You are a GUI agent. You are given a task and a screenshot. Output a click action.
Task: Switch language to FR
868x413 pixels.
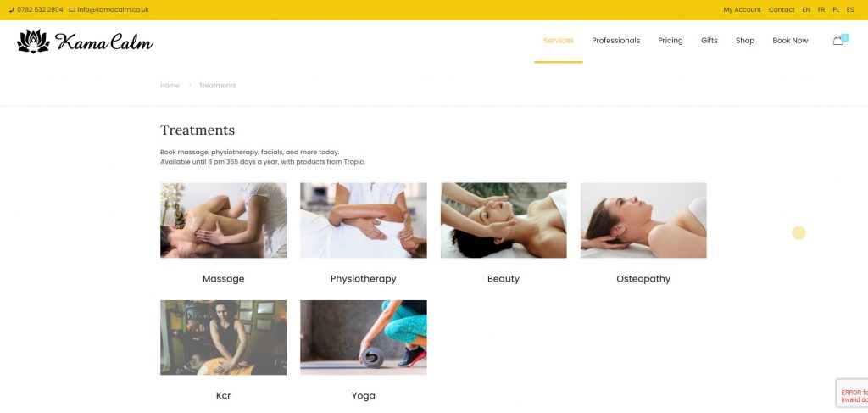(821, 10)
